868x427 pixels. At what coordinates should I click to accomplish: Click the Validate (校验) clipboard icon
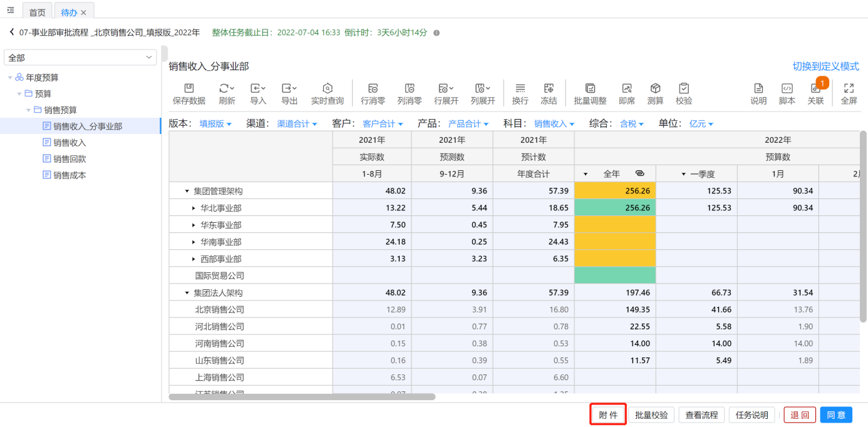pos(684,89)
